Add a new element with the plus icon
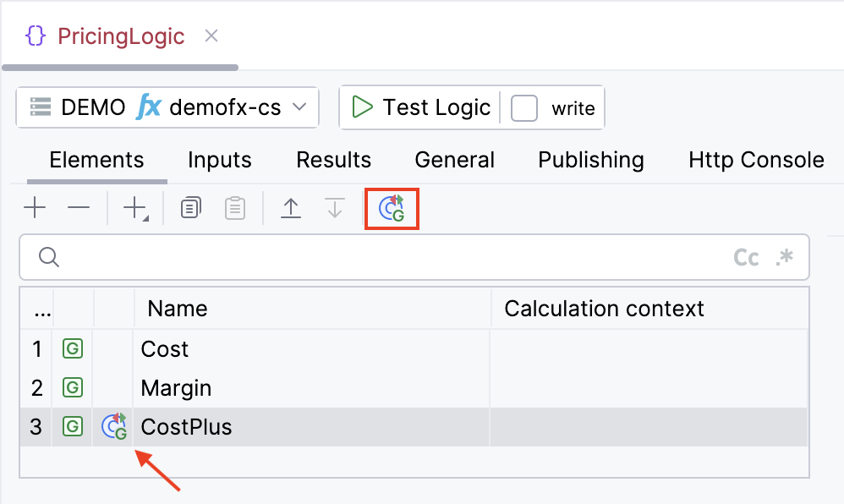The image size is (844, 504). [x=35, y=207]
